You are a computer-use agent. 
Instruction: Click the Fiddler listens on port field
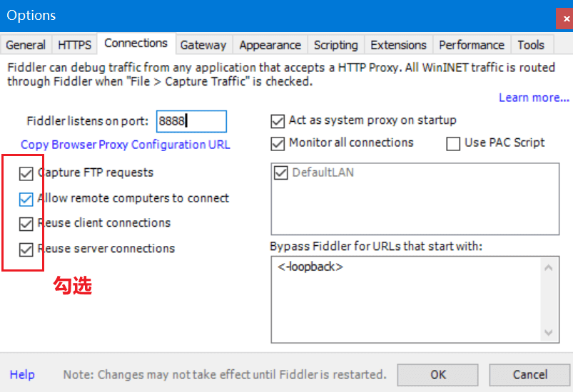pyautogui.click(x=191, y=121)
